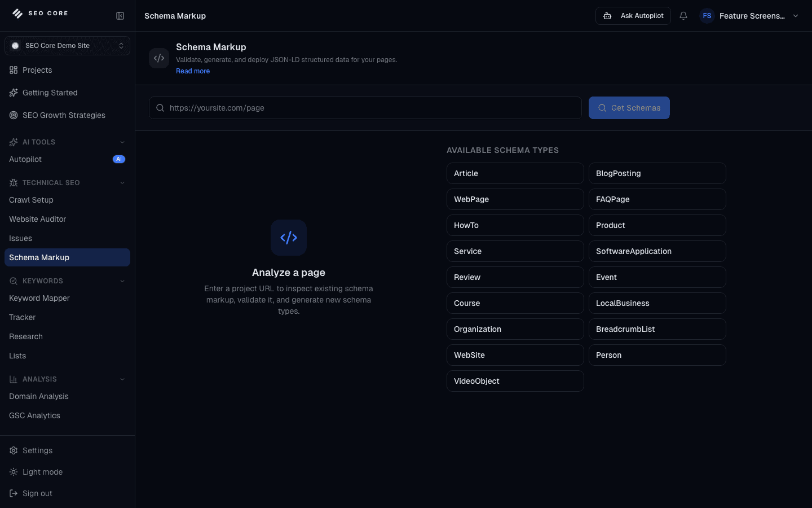This screenshot has width=812, height=508.
Task: Pick the Course schema type
Action: pos(515,303)
